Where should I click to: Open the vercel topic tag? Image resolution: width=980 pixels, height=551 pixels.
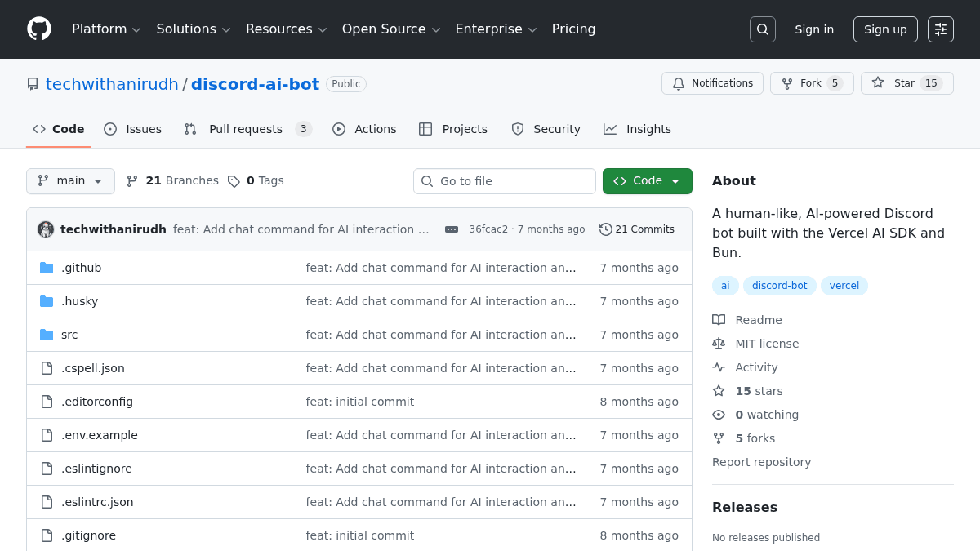coord(844,286)
